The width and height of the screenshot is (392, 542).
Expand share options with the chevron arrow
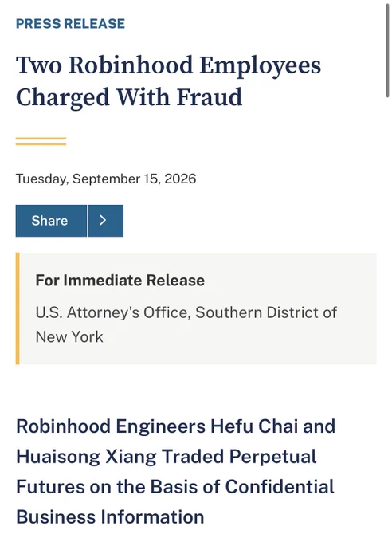click(106, 221)
